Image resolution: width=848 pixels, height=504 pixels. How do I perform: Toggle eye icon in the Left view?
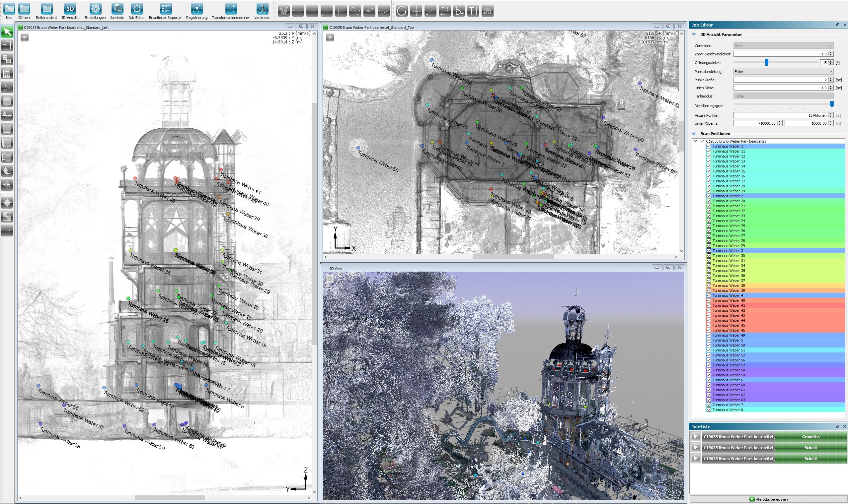point(25,38)
